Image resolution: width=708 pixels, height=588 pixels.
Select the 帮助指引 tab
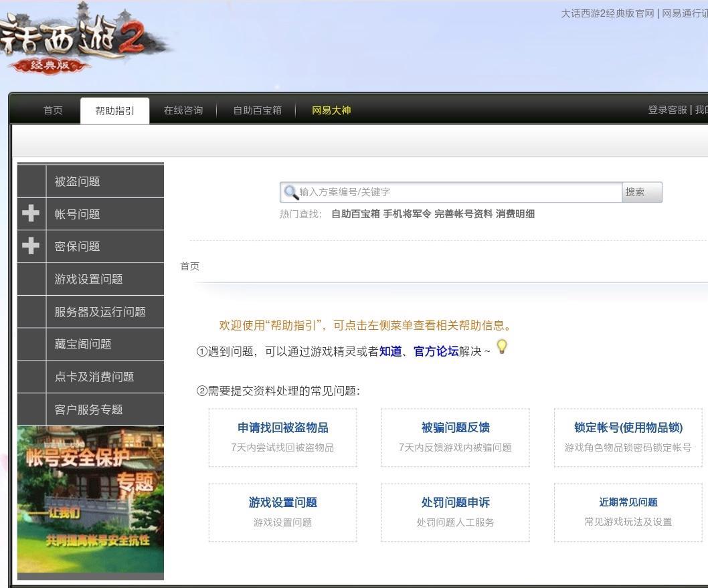pyautogui.click(x=114, y=110)
